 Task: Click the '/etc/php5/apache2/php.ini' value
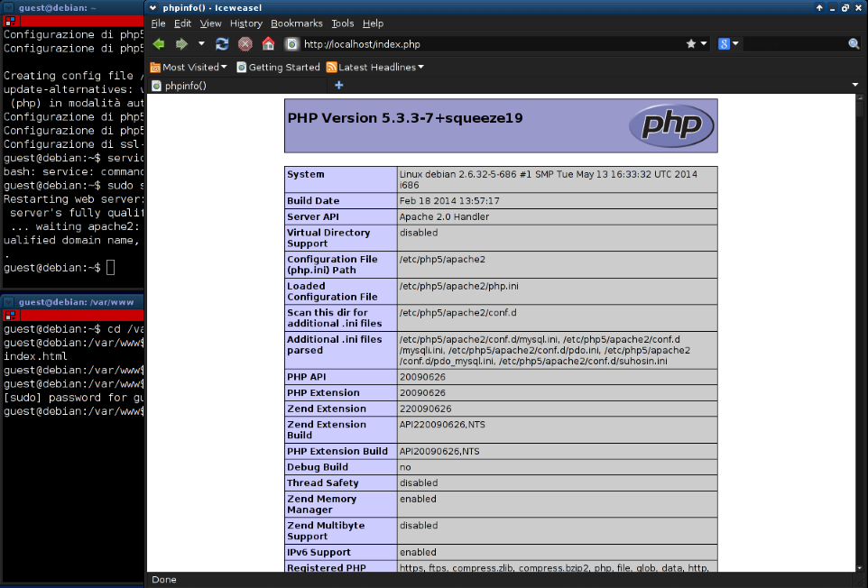(459, 286)
